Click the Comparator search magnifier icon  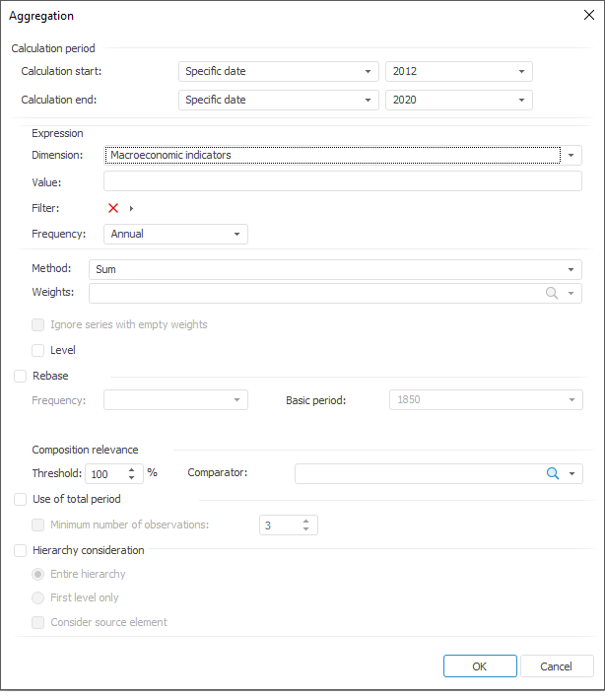pos(553,474)
